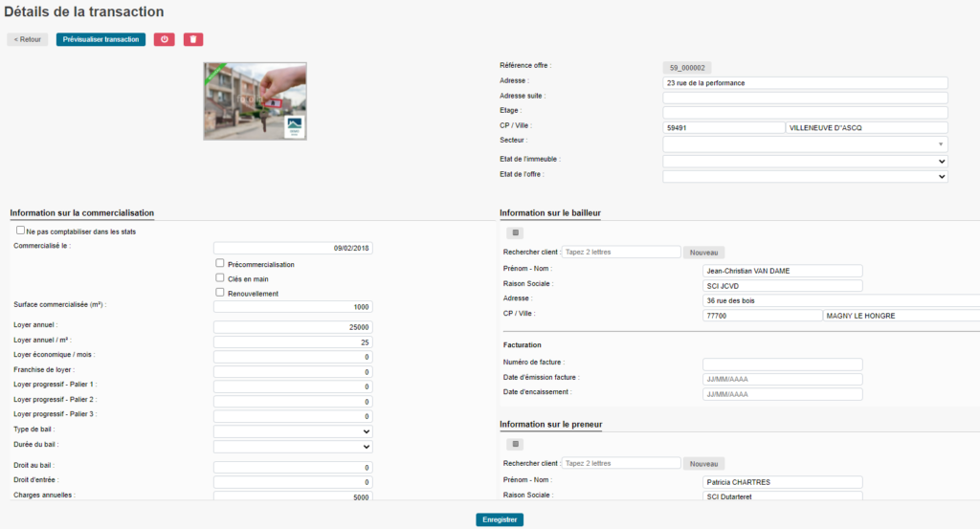Open the property photo thumbnail
The height and width of the screenshot is (529, 980).
[255, 101]
